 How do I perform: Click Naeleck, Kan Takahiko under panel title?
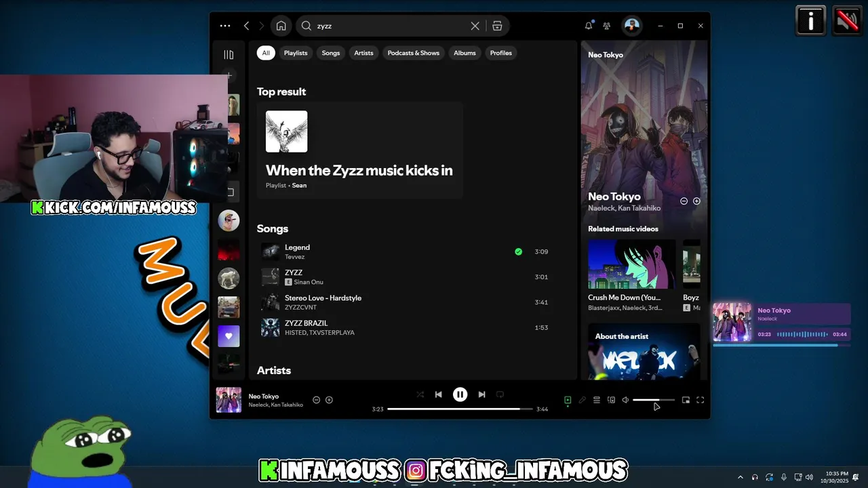pos(624,208)
